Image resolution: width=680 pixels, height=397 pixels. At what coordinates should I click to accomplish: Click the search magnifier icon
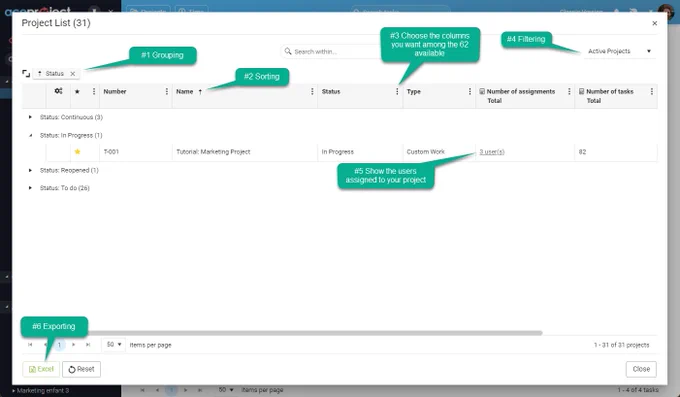(288, 51)
